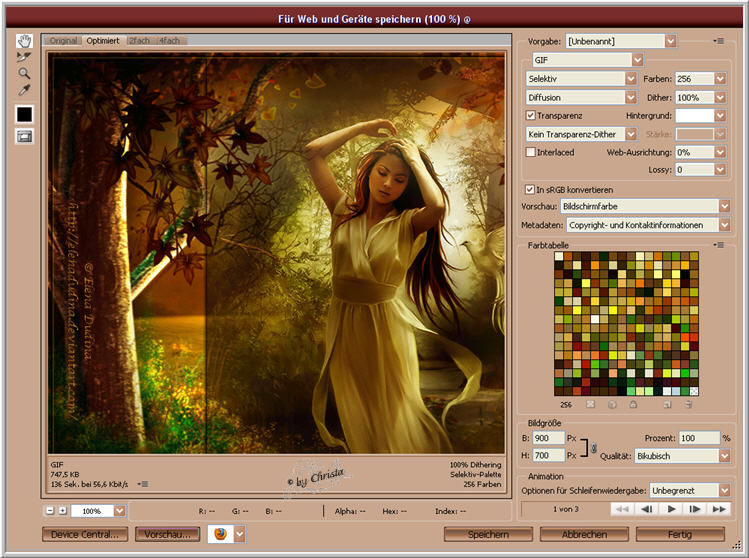Switch to the Optimiert tab

click(103, 41)
